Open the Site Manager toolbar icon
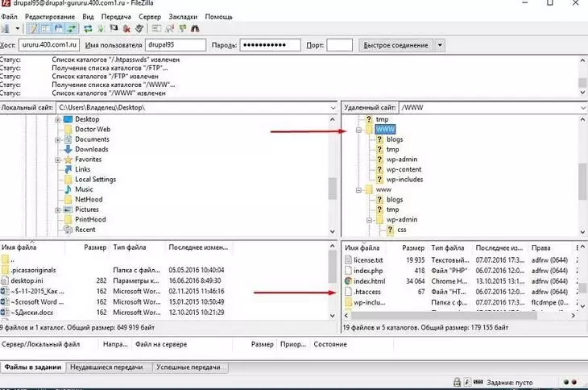Image resolution: width=588 pixels, height=390 pixels. click(x=6, y=29)
